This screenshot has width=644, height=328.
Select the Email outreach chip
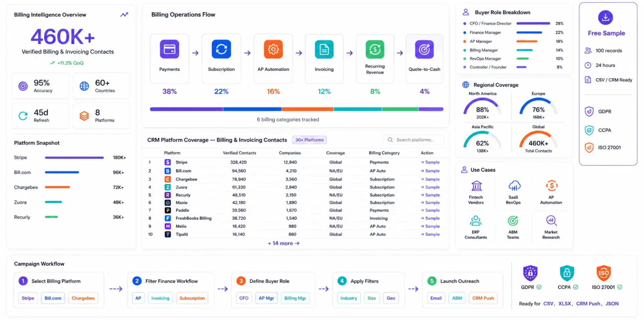[x=436, y=298]
